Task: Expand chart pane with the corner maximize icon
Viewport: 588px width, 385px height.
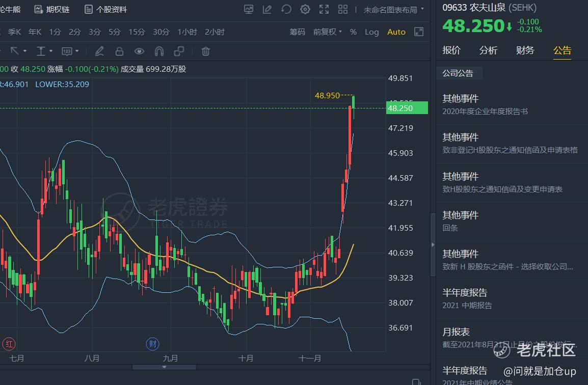Action: [x=419, y=32]
